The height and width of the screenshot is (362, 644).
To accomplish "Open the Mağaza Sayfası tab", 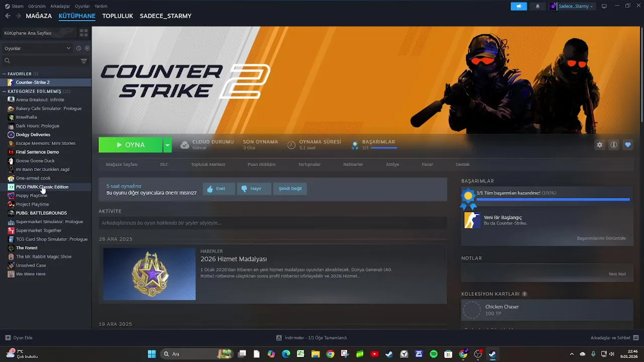I will tap(122, 164).
